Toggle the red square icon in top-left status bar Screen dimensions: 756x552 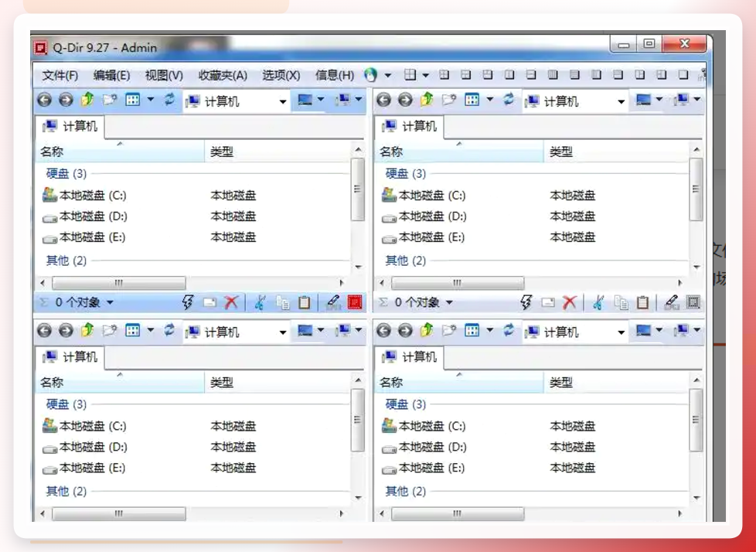point(355,302)
